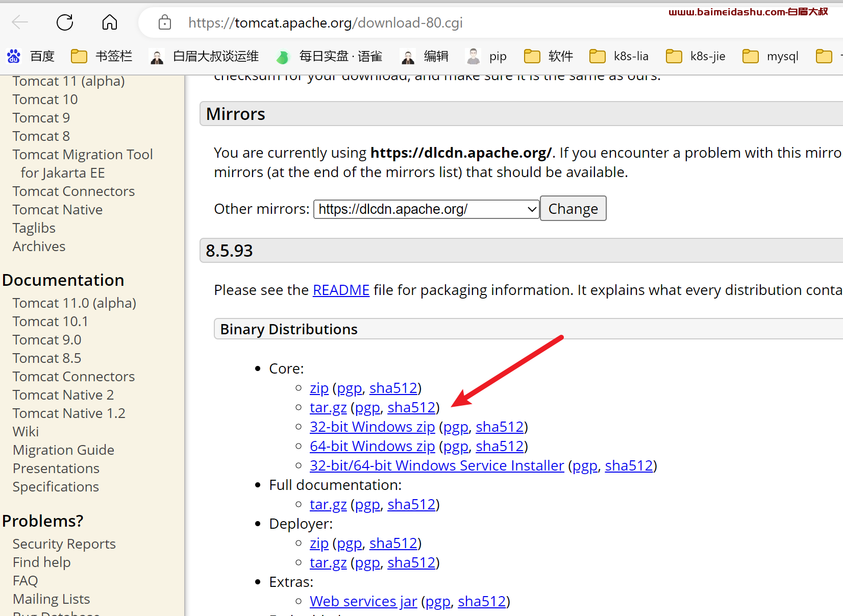Open the mysql bookmark folder
The height and width of the screenshot is (616, 843).
click(770, 56)
